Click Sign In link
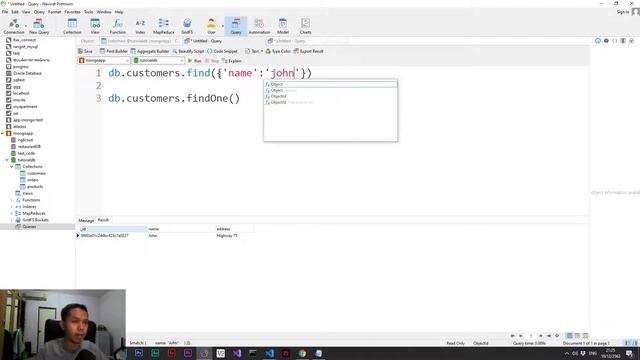 coord(623,12)
